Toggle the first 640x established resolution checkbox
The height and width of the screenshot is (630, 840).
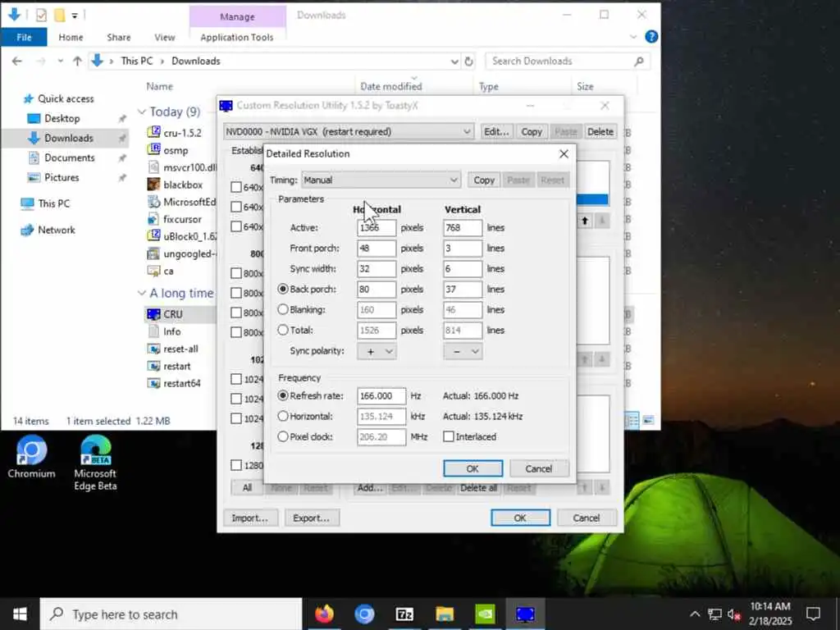(235, 187)
